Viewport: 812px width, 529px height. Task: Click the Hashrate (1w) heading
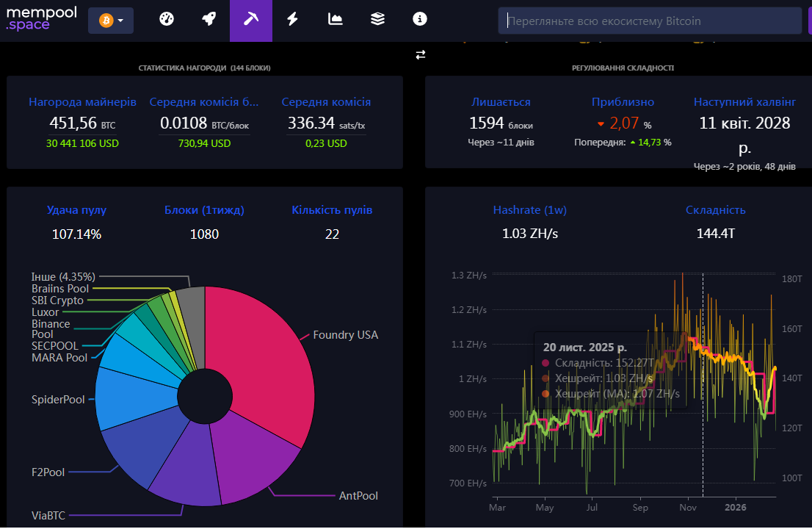pos(529,210)
